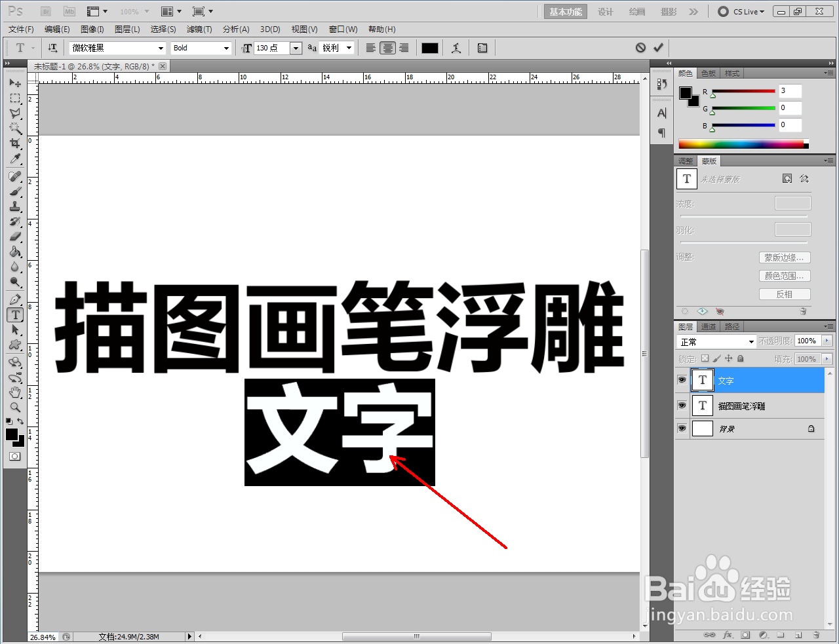839x644 pixels.
Task: Open the font family dropdown 微软雅黑
Action: pos(118,48)
